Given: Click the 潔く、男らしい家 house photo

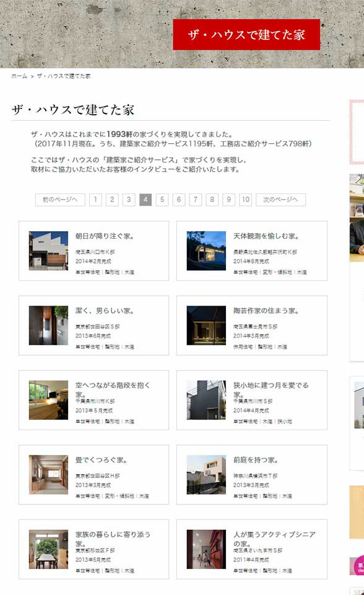Looking at the screenshot, I should [x=48, y=325].
